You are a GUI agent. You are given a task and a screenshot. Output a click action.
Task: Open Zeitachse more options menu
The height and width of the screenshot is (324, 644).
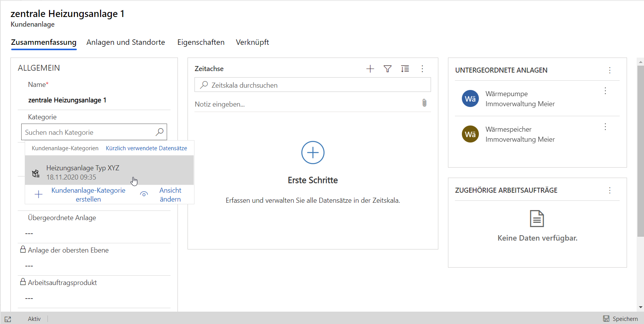pyautogui.click(x=422, y=69)
